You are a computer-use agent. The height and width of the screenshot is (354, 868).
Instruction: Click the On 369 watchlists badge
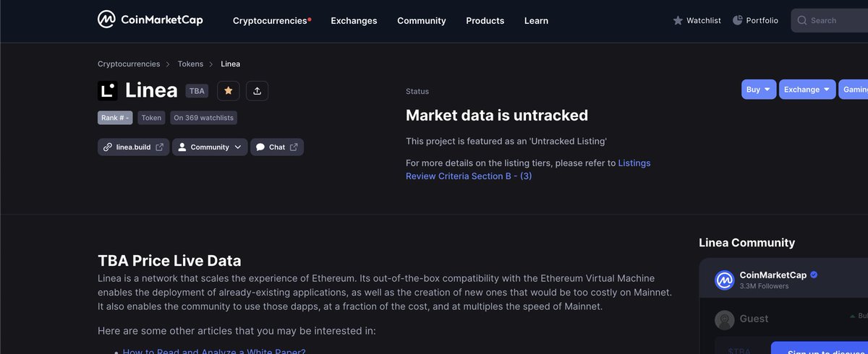click(x=204, y=118)
